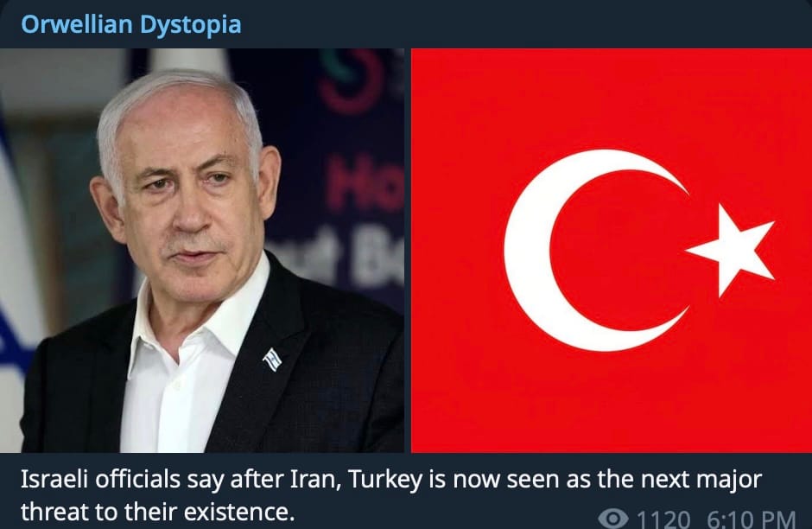Open the photo of the suited man
The image size is (812, 529).
coord(202,251)
